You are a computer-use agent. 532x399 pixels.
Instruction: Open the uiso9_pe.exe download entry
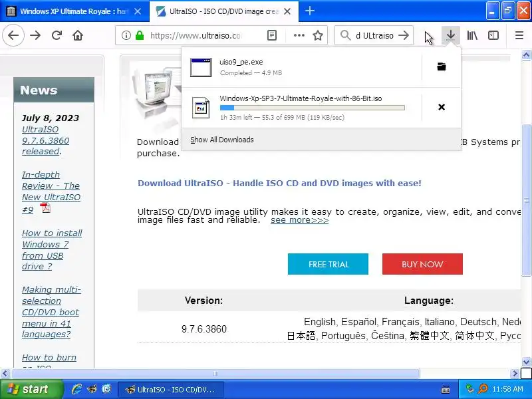point(302,67)
